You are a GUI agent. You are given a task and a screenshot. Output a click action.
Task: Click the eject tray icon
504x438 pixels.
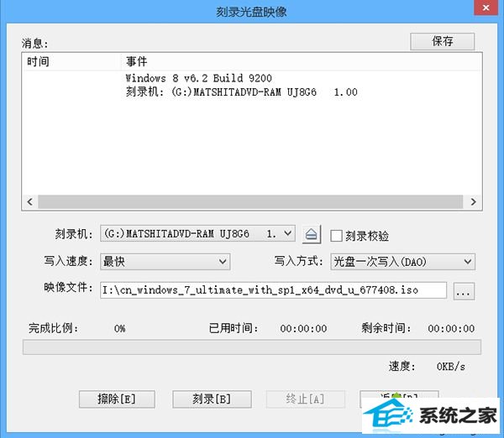pos(312,234)
